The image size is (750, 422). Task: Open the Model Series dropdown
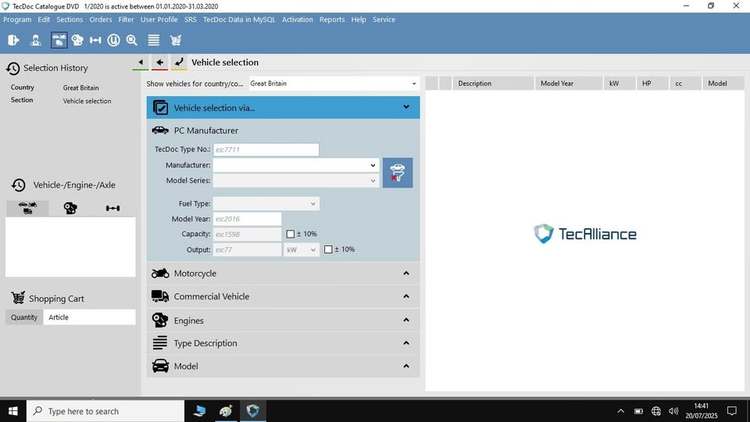(x=296, y=180)
